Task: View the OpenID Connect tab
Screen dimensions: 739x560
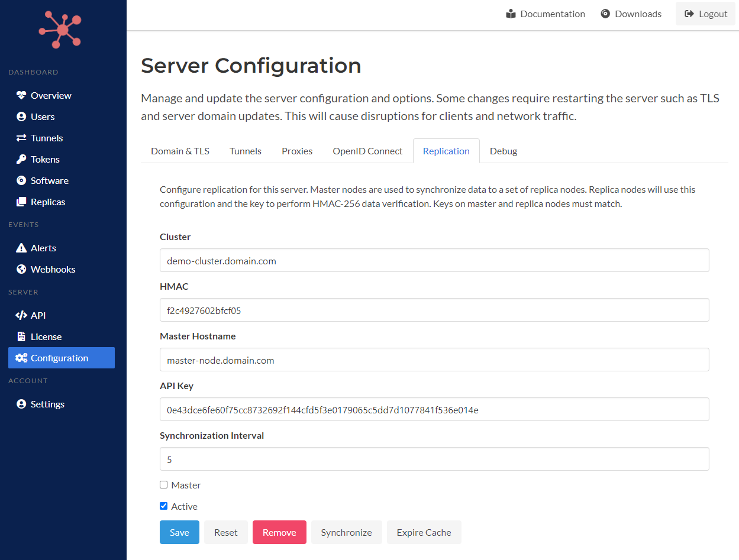Action: [x=367, y=151]
